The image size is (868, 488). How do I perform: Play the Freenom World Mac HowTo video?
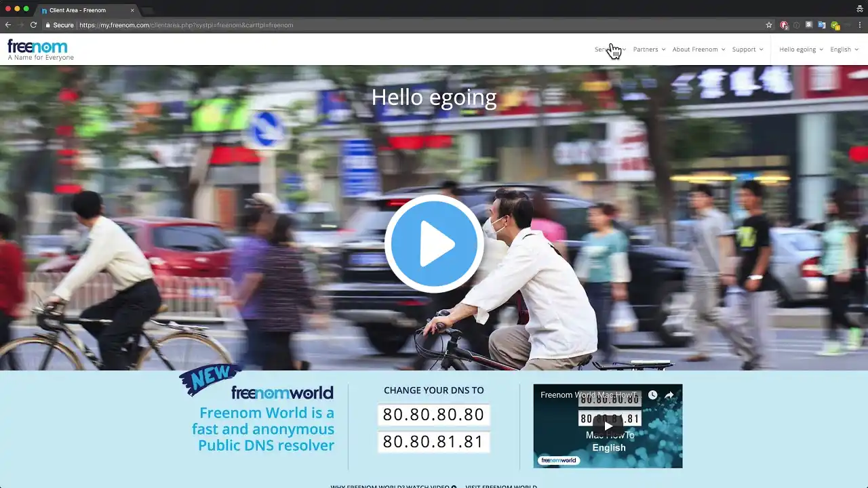pyautogui.click(x=608, y=426)
